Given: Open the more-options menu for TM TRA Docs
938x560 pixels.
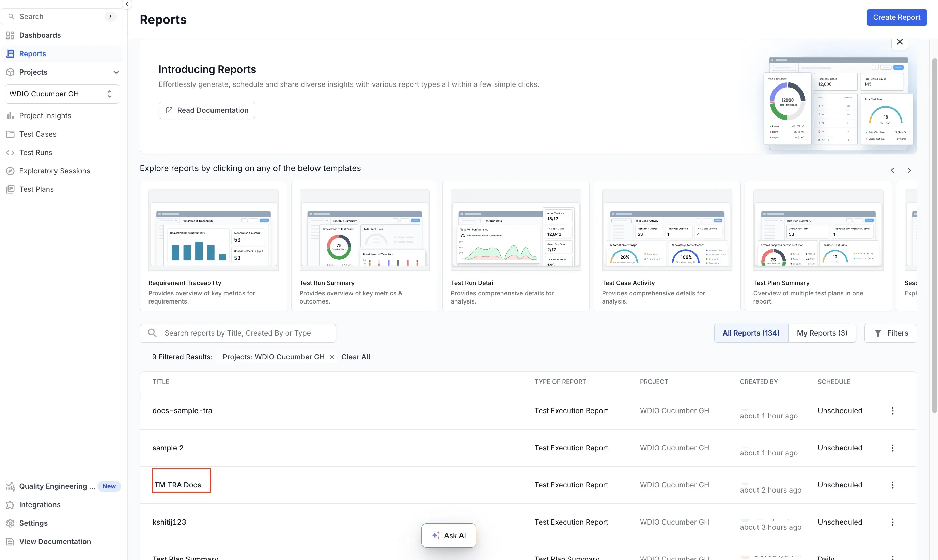Looking at the screenshot, I should (892, 485).
